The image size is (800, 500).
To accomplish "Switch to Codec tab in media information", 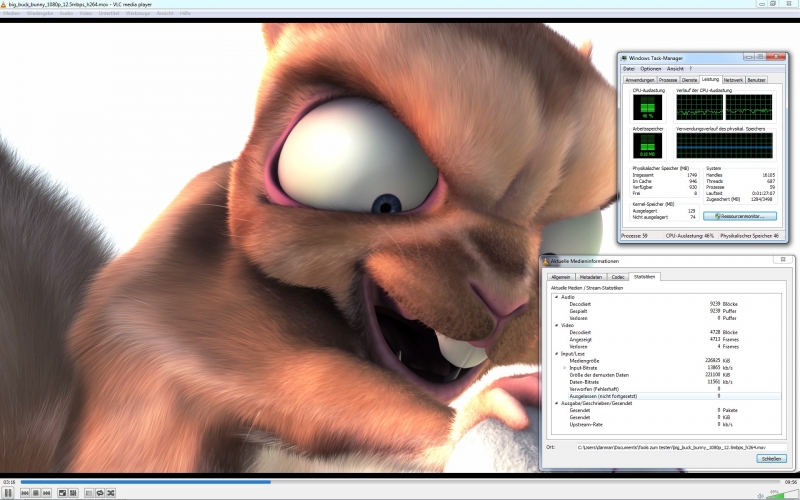I will (618, 277).
